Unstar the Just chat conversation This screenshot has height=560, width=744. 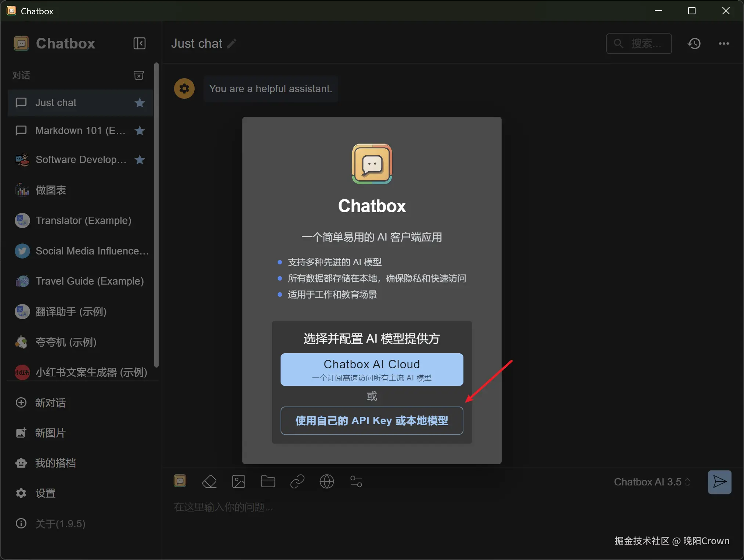tap(140, 103)
